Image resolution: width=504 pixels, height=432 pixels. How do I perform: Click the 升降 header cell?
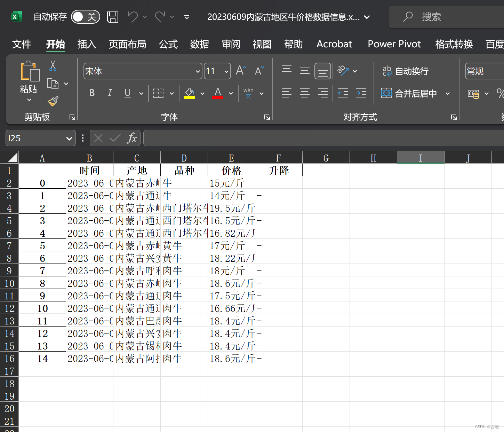(x=279, y=170)
